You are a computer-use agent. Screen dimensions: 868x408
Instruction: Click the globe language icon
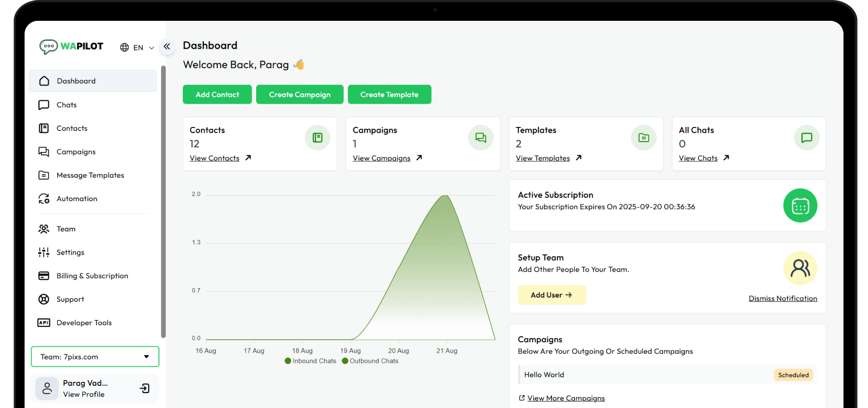pos(124,47)
